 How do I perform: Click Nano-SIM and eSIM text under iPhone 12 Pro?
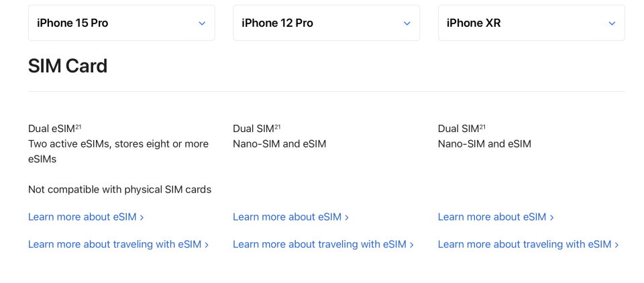click(279, 144)
